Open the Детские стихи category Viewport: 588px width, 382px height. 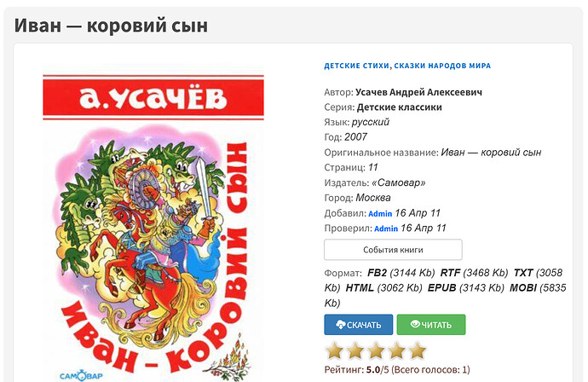[356, 66]
